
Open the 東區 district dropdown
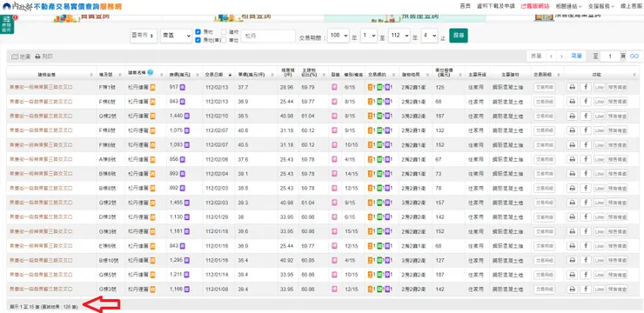coord(176,36)
